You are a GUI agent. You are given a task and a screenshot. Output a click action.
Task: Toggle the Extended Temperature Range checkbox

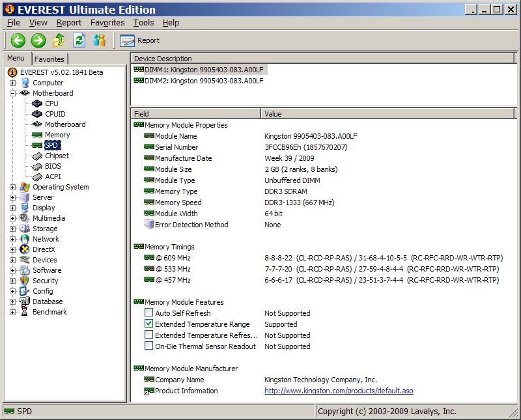[149, 324]
